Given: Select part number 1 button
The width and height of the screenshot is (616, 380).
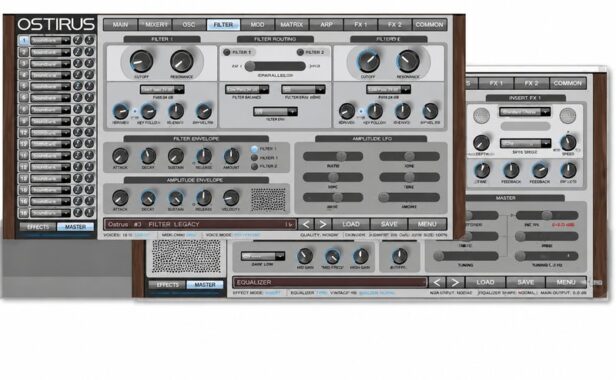Looking at the screenshot, I should click(24, 40).
